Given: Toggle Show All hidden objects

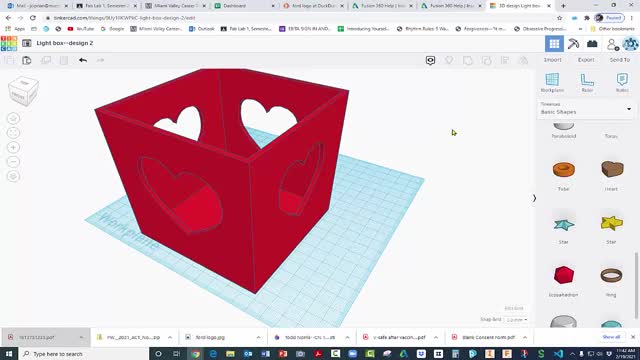Looking at the screenshot, I should coord(449,60).
